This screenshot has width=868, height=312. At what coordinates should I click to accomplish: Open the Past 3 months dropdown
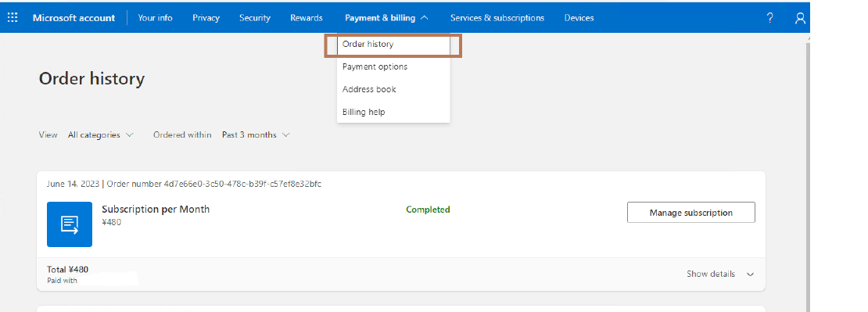coord(256,134)
